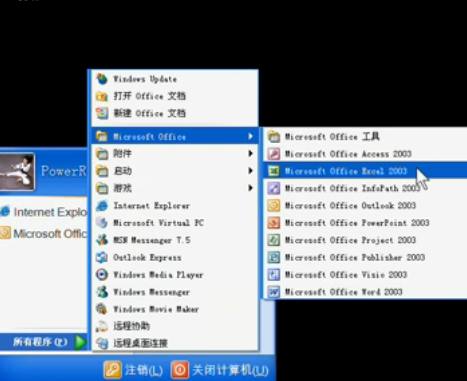This screenshot has width=467, height=381.
Task: Click the 远程协助 icon
Action: pyautogui.click(x=102, y=326)
